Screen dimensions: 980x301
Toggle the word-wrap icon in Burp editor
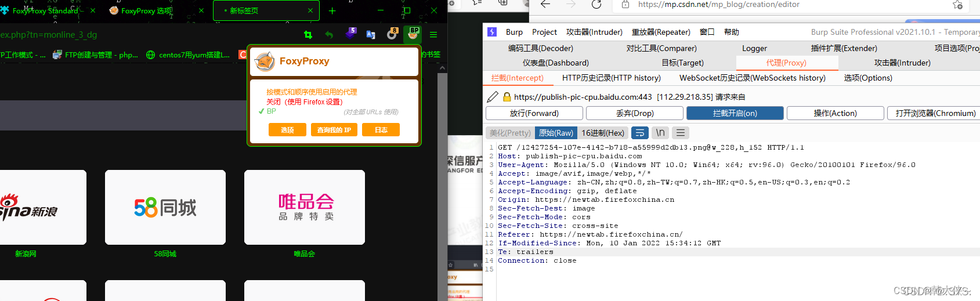tap(639, 133)
